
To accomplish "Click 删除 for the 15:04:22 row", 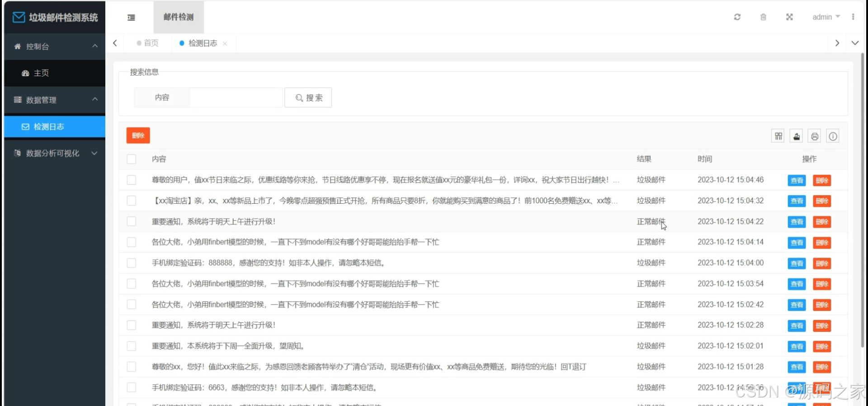I will pyautogui.click(x=822, y=222).
